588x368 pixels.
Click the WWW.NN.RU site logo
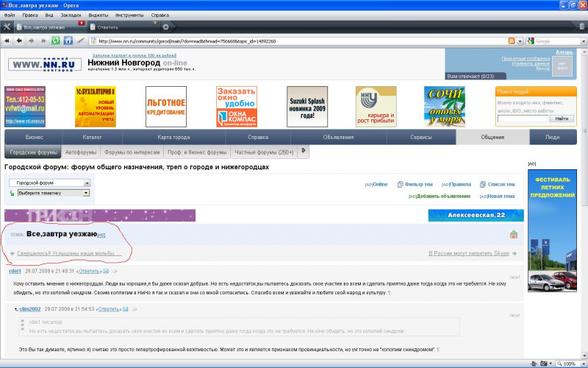click(x=45, y=65)
